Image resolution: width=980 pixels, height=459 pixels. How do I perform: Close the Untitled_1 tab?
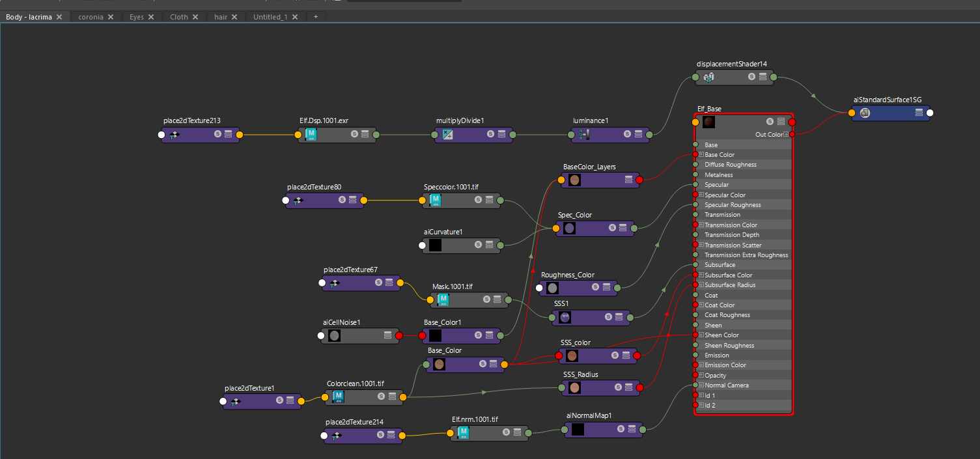[x=295, y=17]
